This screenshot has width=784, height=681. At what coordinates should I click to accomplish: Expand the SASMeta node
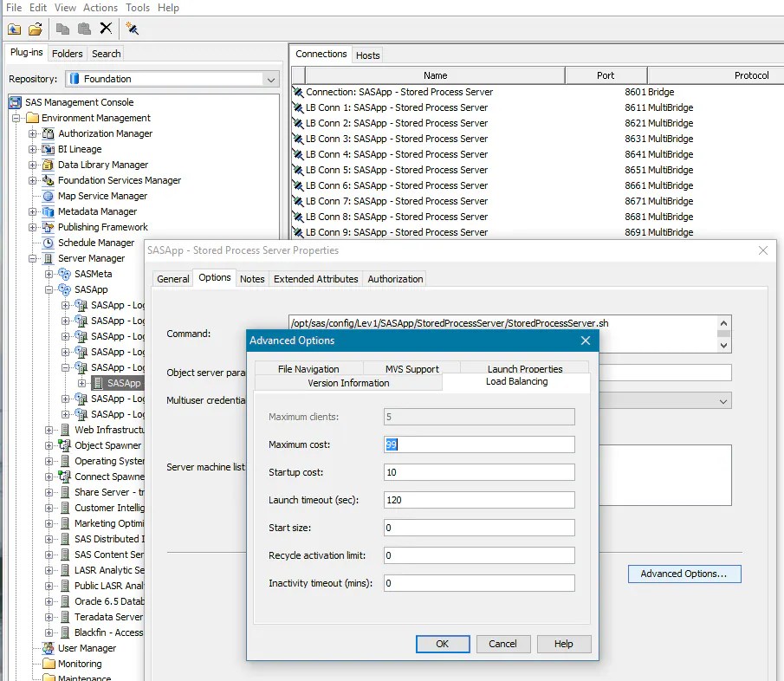tap(49, 274)
